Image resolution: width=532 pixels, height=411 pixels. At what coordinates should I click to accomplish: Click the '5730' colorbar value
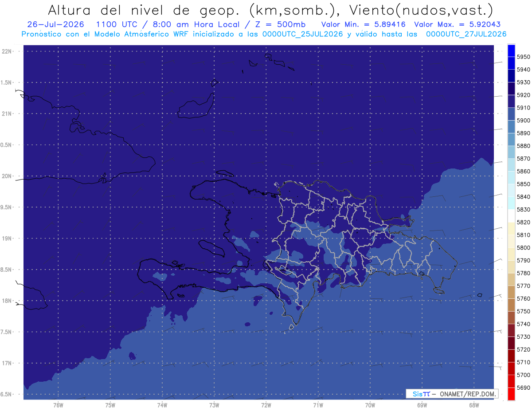(524, 337)
